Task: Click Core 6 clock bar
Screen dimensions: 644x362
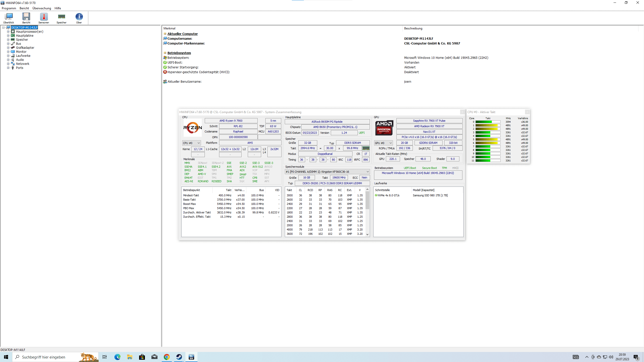Action: [x=488, y=143]
